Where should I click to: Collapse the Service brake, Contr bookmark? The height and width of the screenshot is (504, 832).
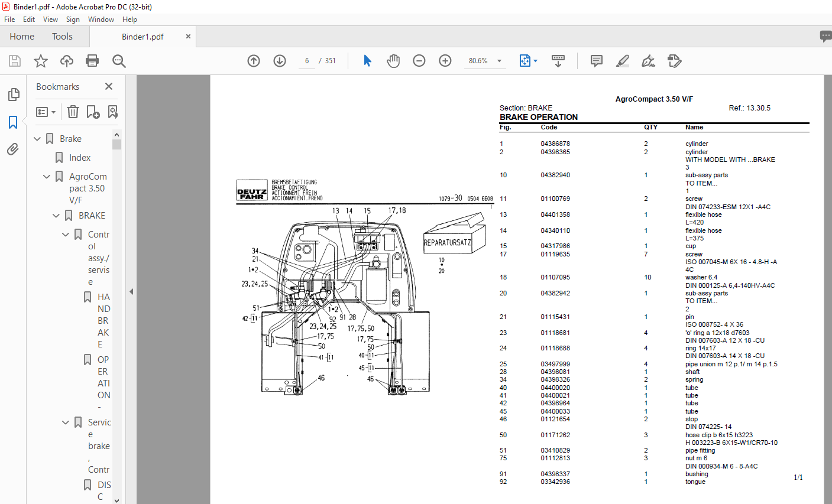(66, 422)
